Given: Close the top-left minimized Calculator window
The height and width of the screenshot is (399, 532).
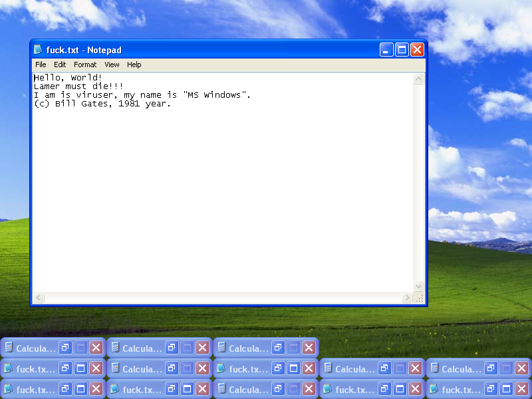Looking at the screenshot, I should (96, 348).
